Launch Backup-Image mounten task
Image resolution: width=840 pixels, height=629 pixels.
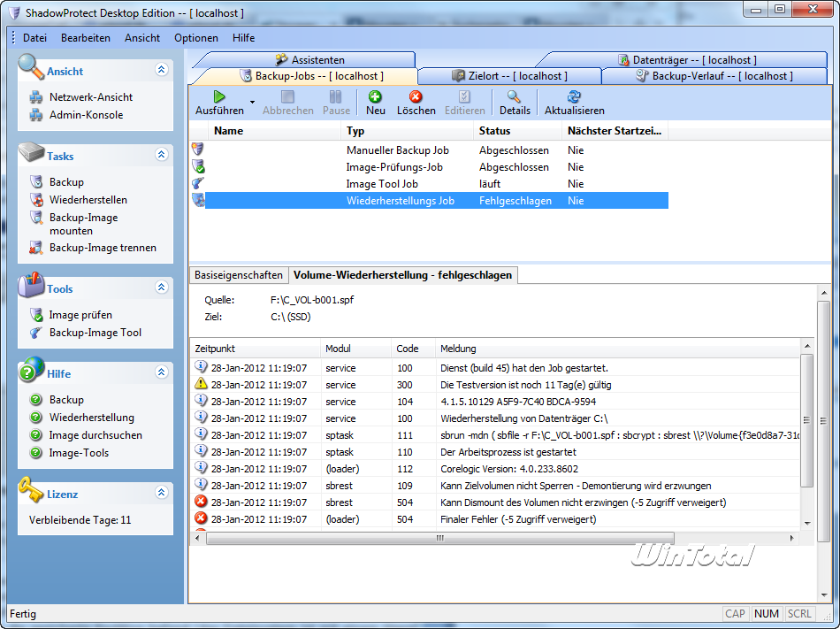point(83,224)
